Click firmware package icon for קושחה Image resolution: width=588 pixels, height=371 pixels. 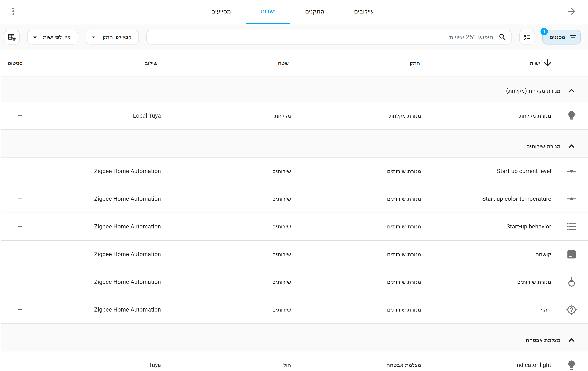coord(571,254)
